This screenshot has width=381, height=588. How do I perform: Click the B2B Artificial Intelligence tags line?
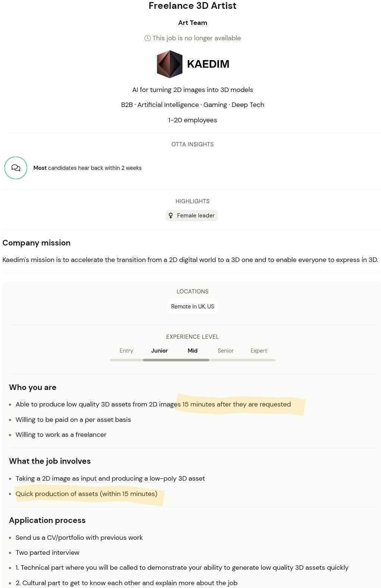pos(192,105)
